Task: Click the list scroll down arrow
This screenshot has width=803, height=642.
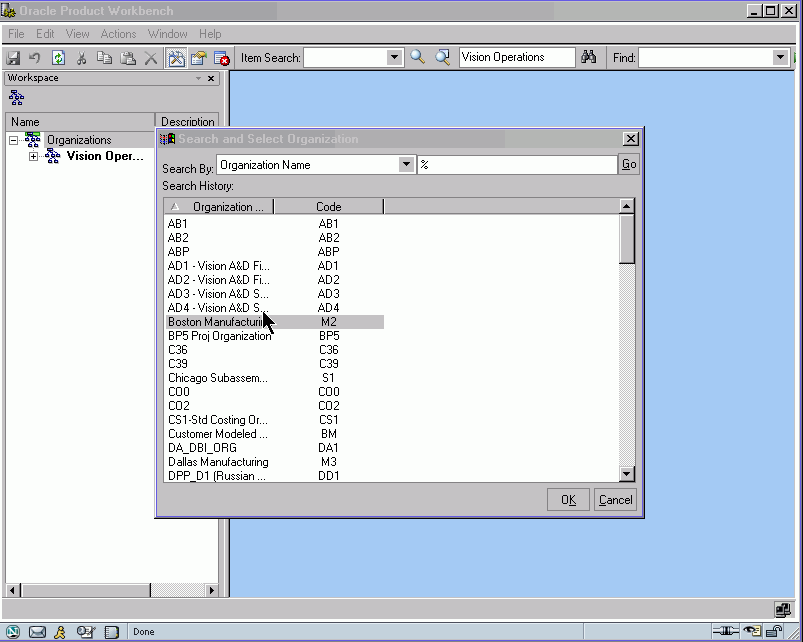Action: (x=627, y=474)
